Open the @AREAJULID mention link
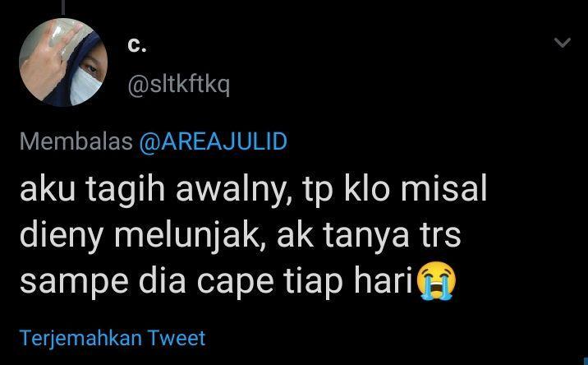Viewport: 588px width, 365px height. click(213, 141)
